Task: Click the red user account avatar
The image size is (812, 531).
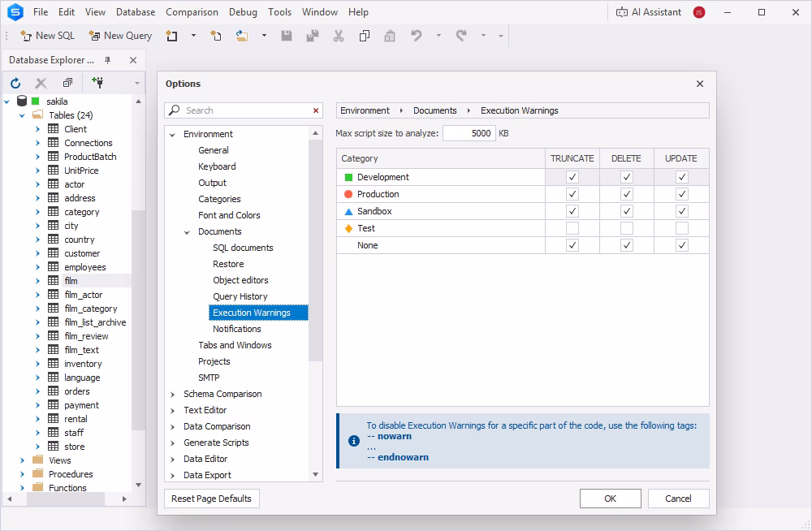Action: tap(698, 12)
